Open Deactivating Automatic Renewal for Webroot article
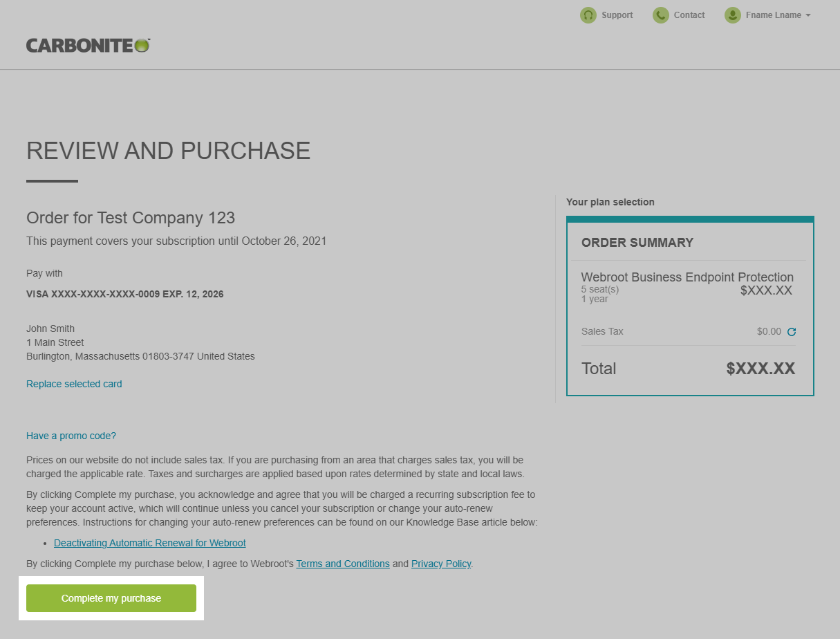The image size is (840, 639). [x=150, y=543]
